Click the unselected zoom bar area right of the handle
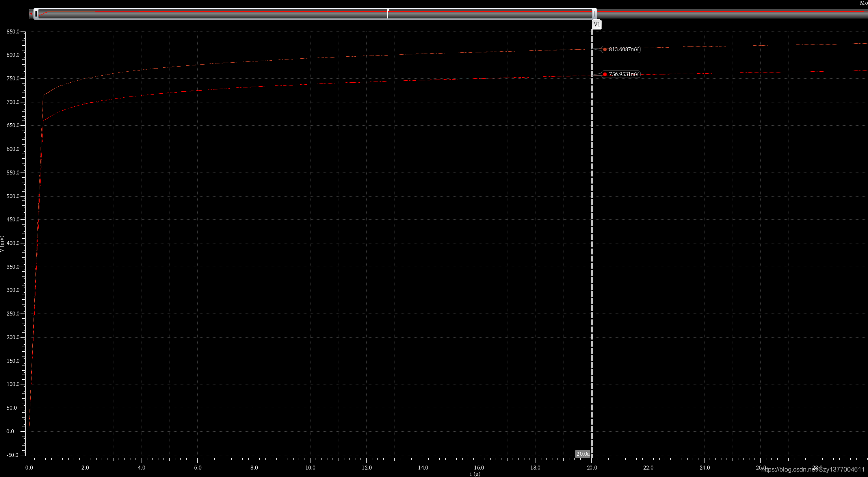Viewport: 868px width, 477px height. [x=729, y=14]
